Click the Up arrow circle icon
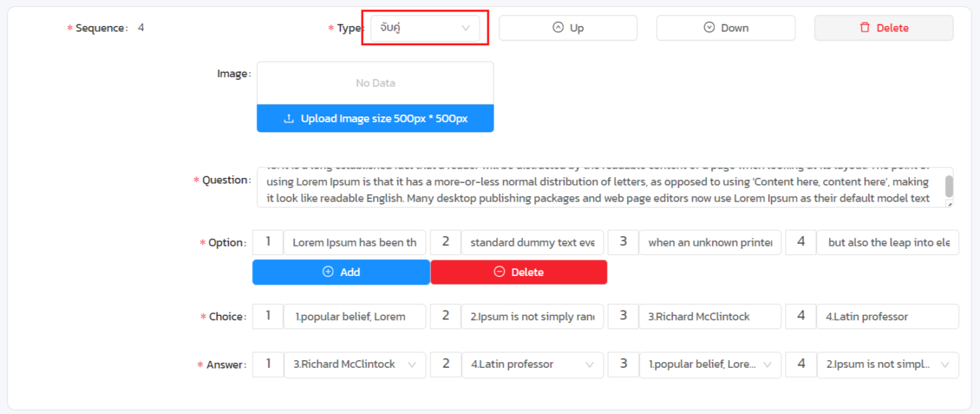The height and width of the screenshot is (414, 980). coord(558,28)
